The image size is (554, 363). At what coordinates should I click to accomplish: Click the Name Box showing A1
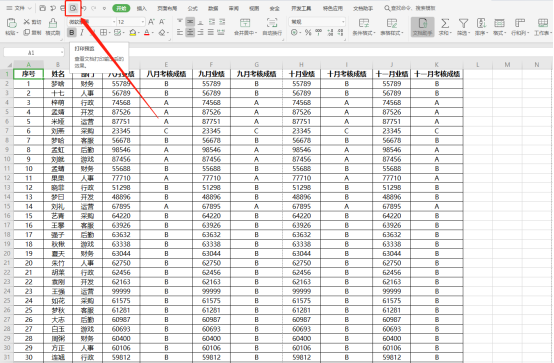34,52
